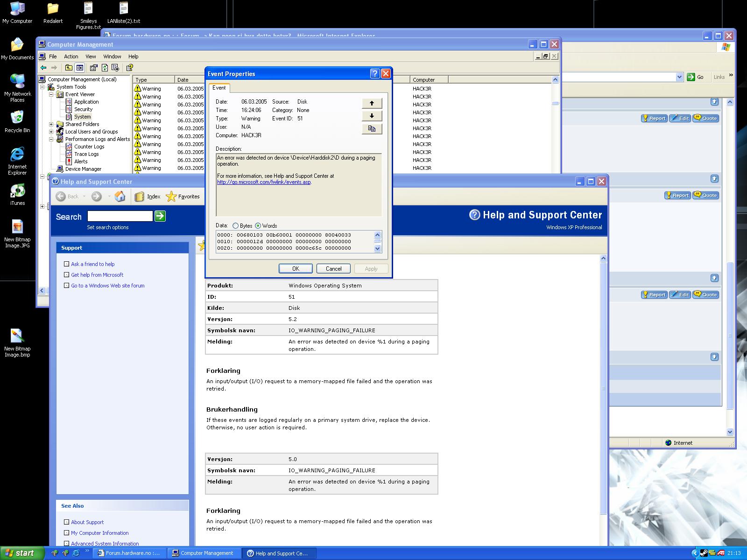Click Go button in Internet Explorer

click(x=695, y=77)
